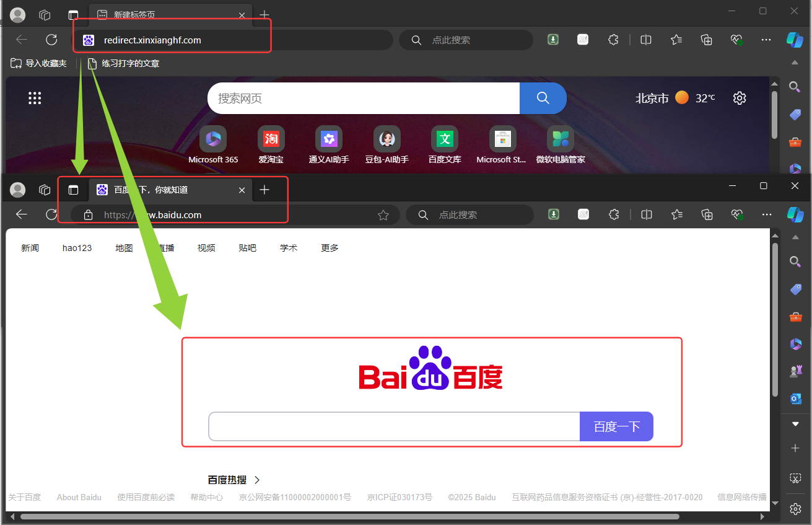Open 学术 link on Baidu page
This screenshot has width=812, height=525.
289,248
